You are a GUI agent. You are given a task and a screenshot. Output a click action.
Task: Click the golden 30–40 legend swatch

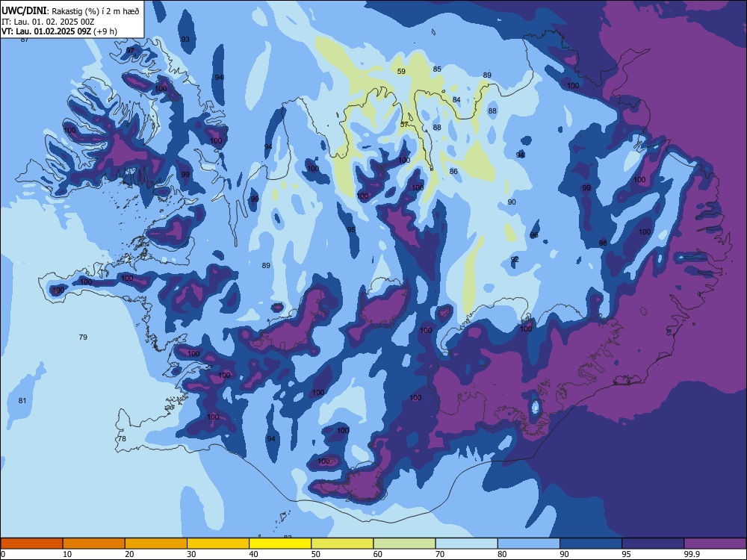pyautogui.click(x=218, y=544)
